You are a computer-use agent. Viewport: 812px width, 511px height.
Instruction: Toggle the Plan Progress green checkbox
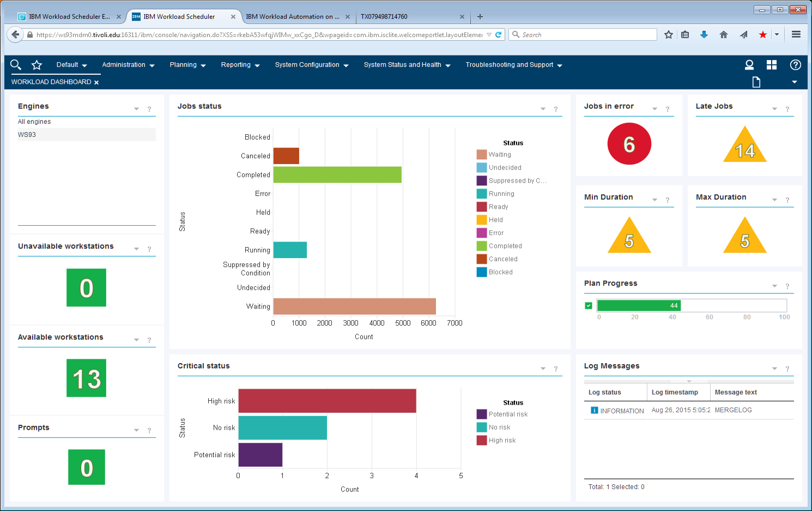(589, 305)
